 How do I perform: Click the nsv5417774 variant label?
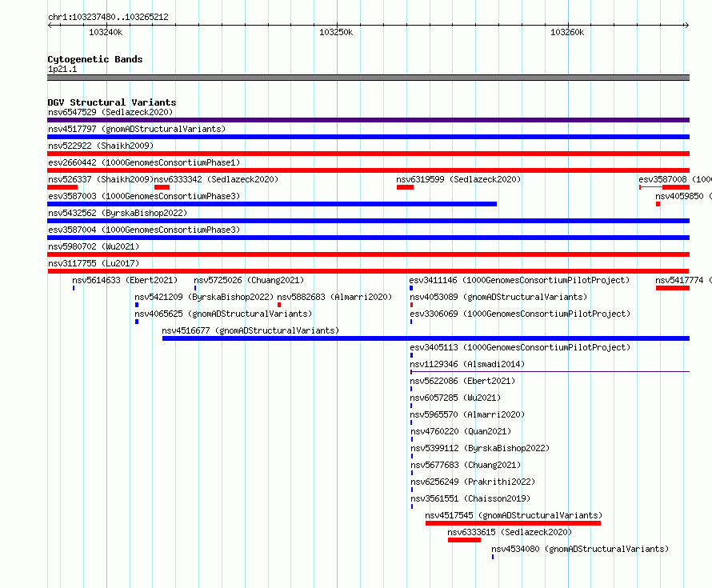click(x=683, y=280)
